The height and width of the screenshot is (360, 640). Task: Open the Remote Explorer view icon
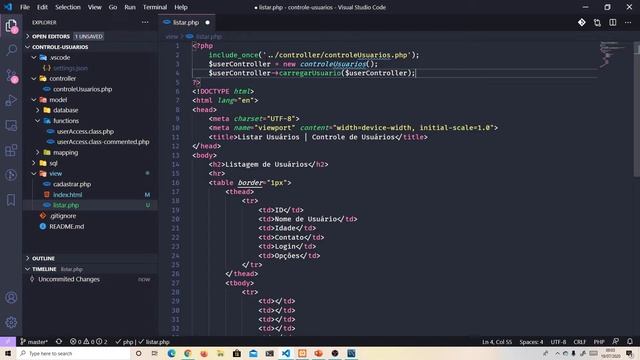tap(11, 125)
